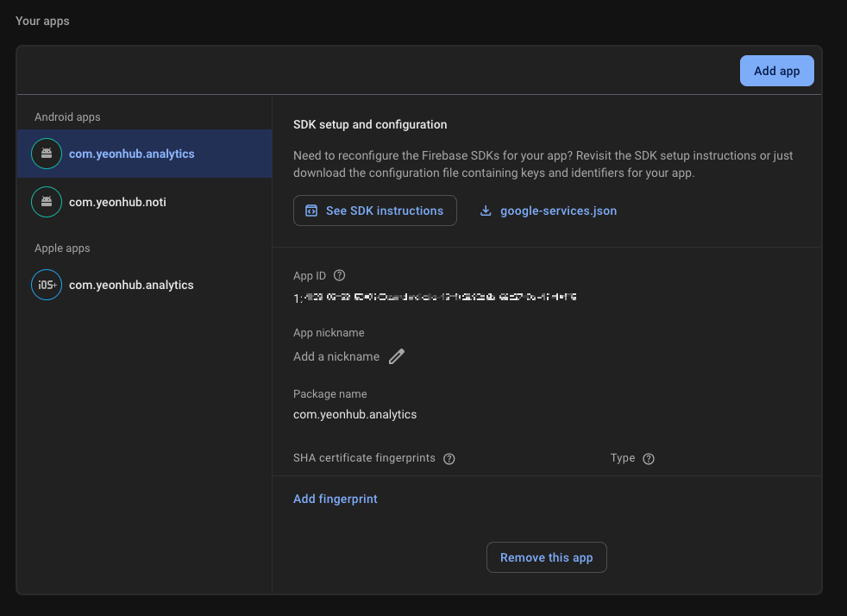Click the Apple apps section label
Image resolution: width=847 pixels, height=616 pixels.
pos(62,248)
